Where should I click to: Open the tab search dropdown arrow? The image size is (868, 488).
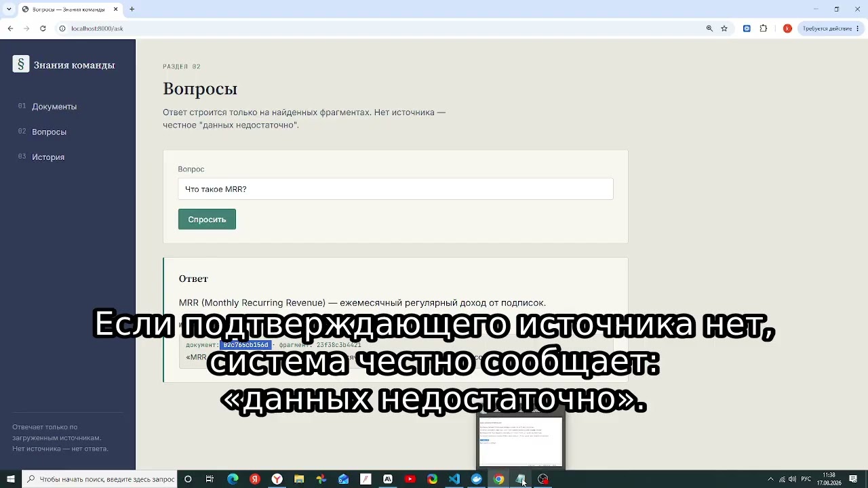click(x=9, y=9)
